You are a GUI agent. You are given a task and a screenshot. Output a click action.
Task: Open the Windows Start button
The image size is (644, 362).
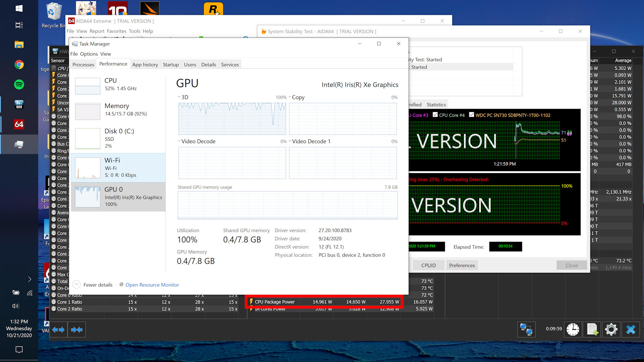coord(19,8)
